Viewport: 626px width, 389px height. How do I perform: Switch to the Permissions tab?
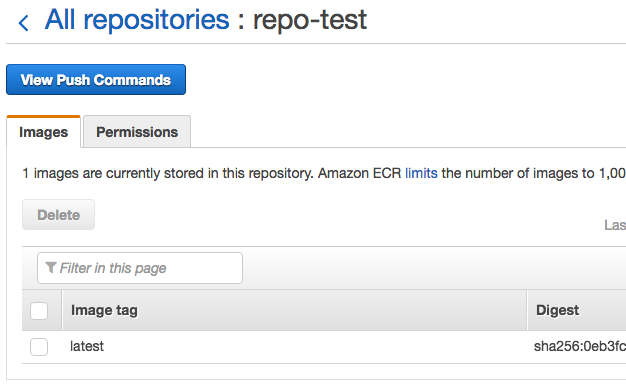point(137,132)
